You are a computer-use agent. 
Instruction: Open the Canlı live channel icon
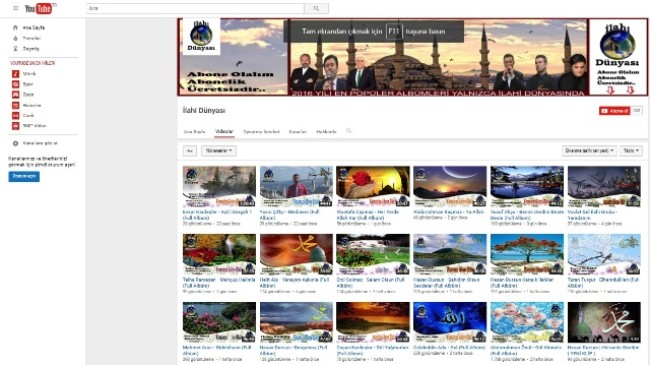pyautogui.click(x=15, y=115)
